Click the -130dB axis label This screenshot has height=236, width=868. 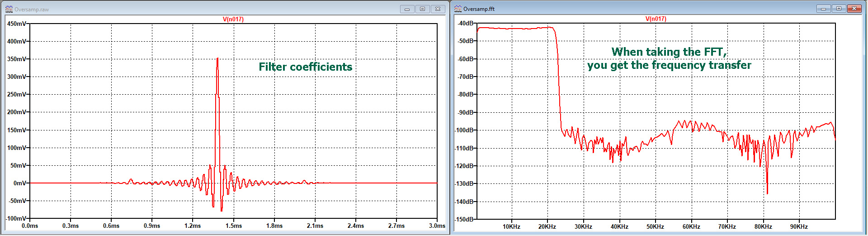464,183
